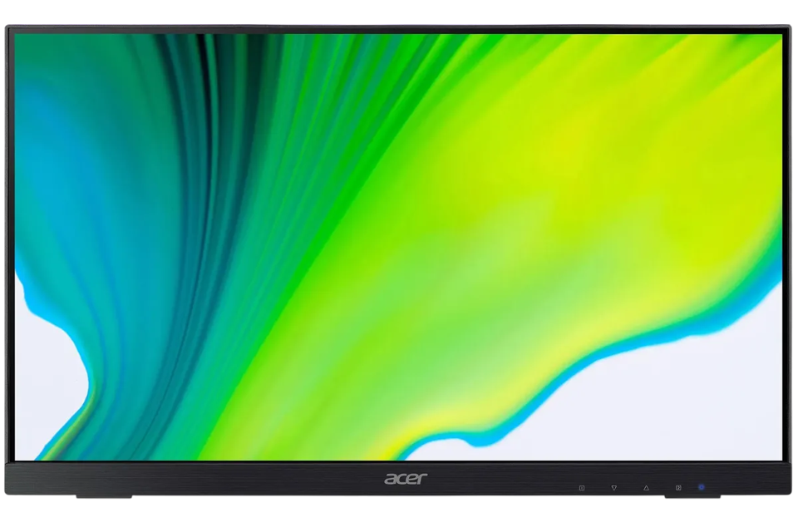
Task: Click the bezel between acer logo and menu icon
Action: [499, 480]
